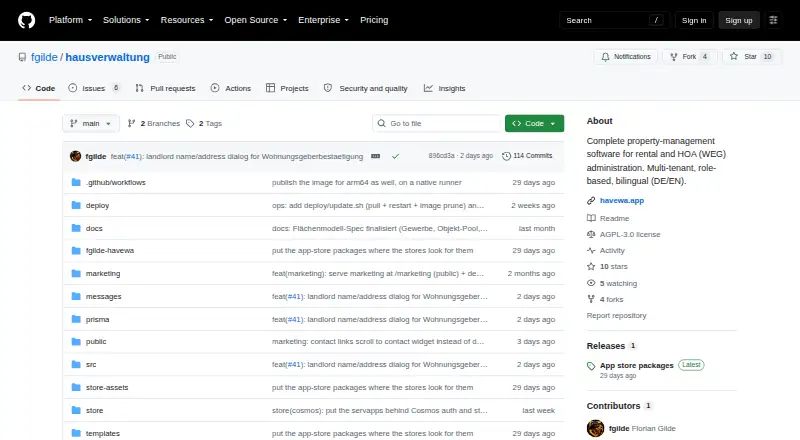Click the folder icon for deploy
Screen dimensions: 800x440
tap(76, 205)
